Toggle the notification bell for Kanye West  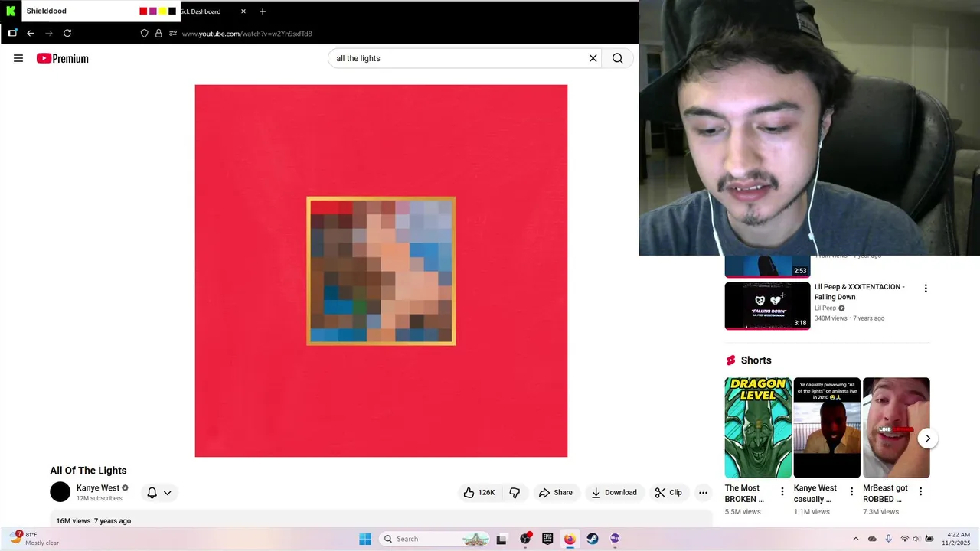(x=152, y=493)
